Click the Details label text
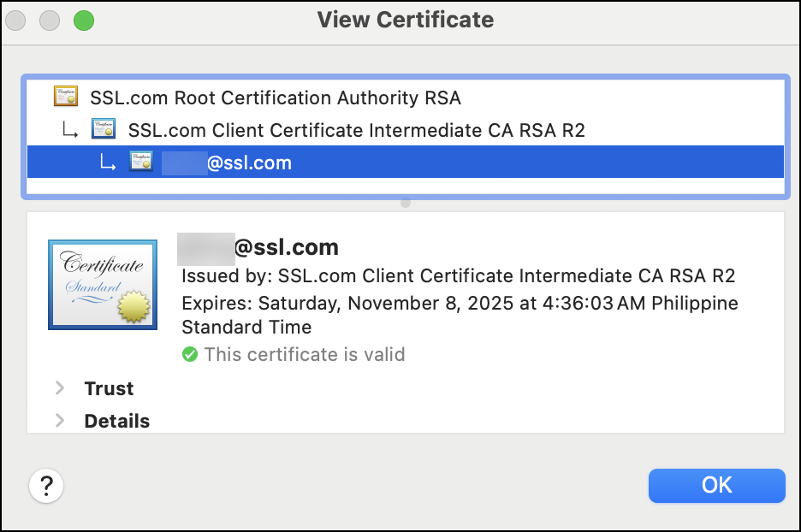 point(117,421)
